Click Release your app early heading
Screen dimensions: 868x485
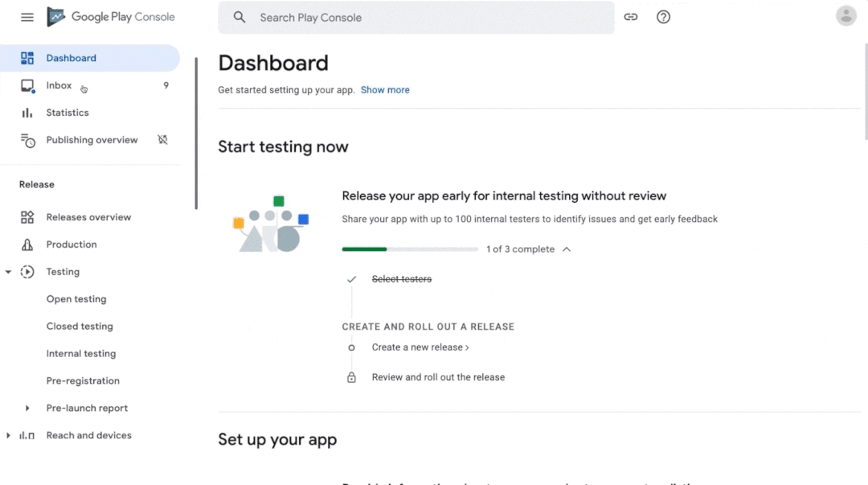tap(504, 195)
